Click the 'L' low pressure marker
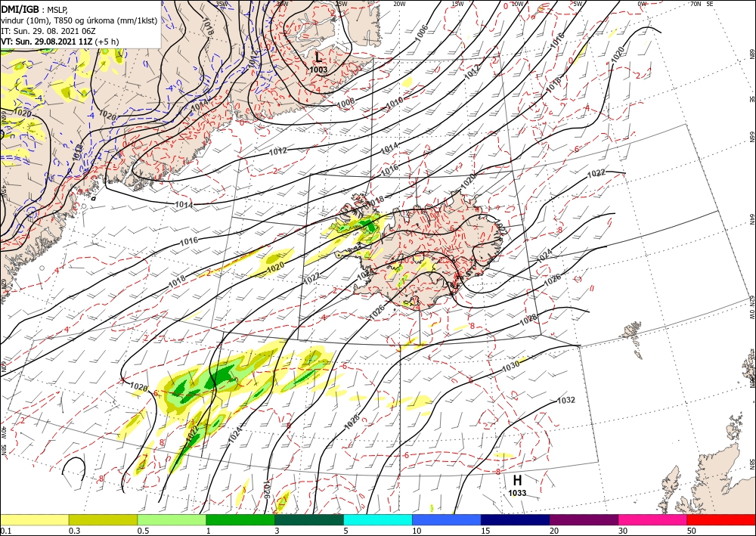Image resolution: width=756 pixels, height=536 pixels. [318, 57]
